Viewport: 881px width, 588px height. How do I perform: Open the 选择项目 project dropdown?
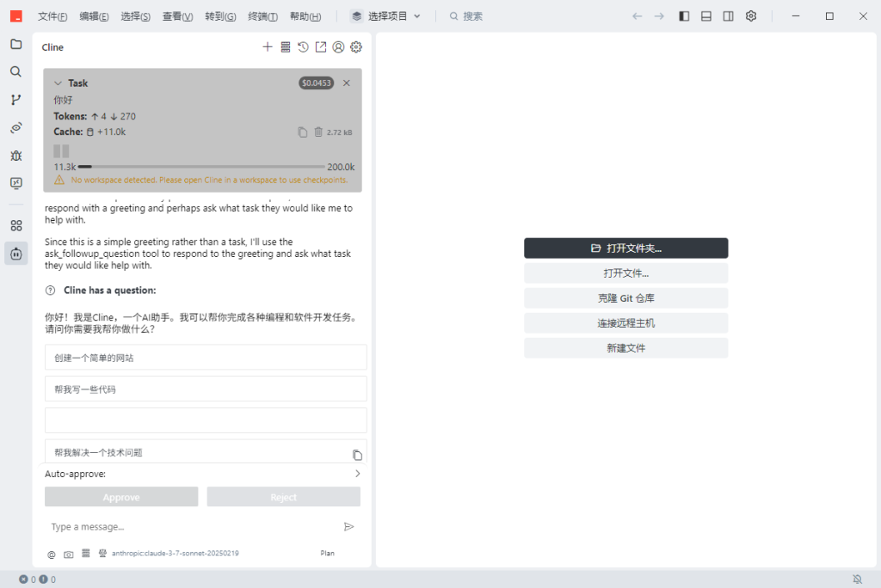pyautogui.click(x=385, y=16)
